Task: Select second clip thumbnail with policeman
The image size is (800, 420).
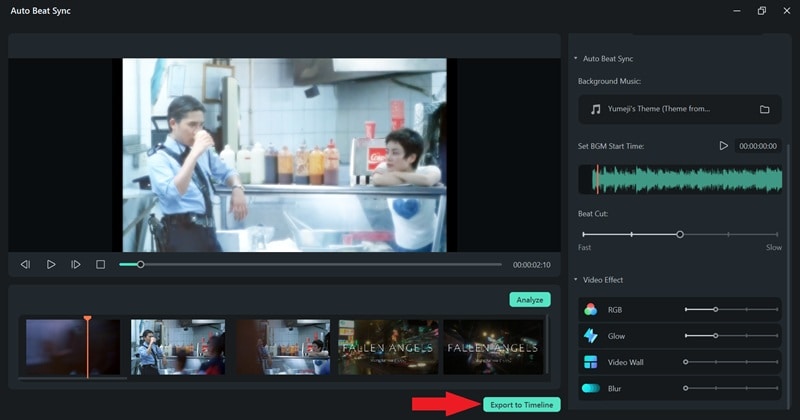Action: [x=178, y=347]
